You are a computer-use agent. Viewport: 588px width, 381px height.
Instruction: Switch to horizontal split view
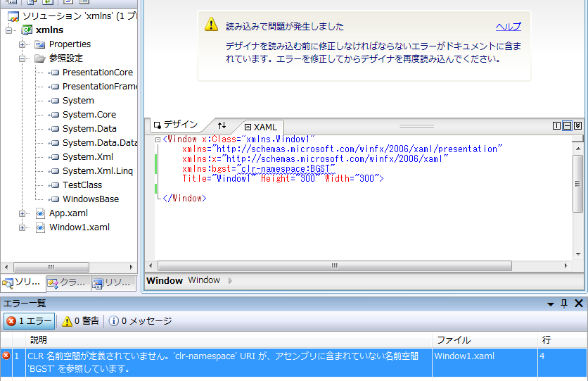(568, 126)
